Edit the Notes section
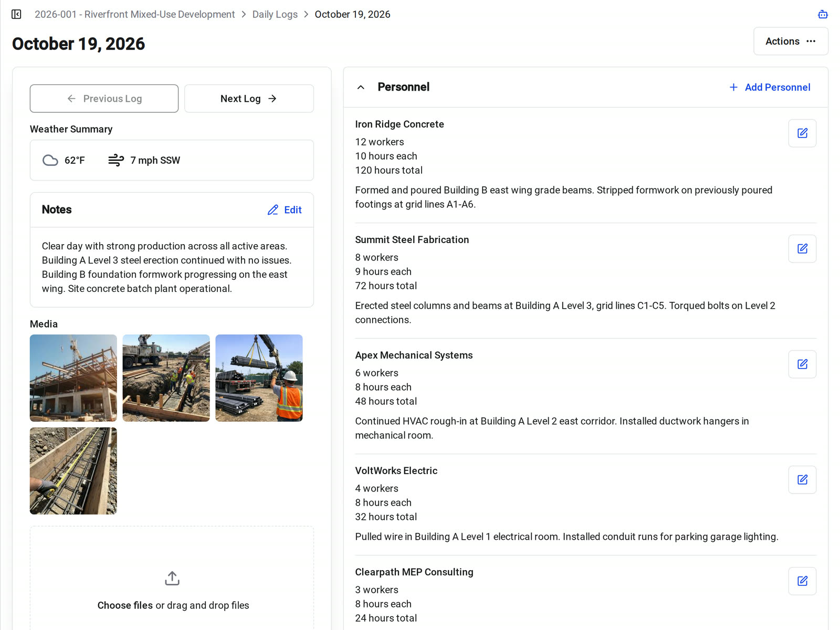Screen dimensions: 840x630 coord(285,210)
